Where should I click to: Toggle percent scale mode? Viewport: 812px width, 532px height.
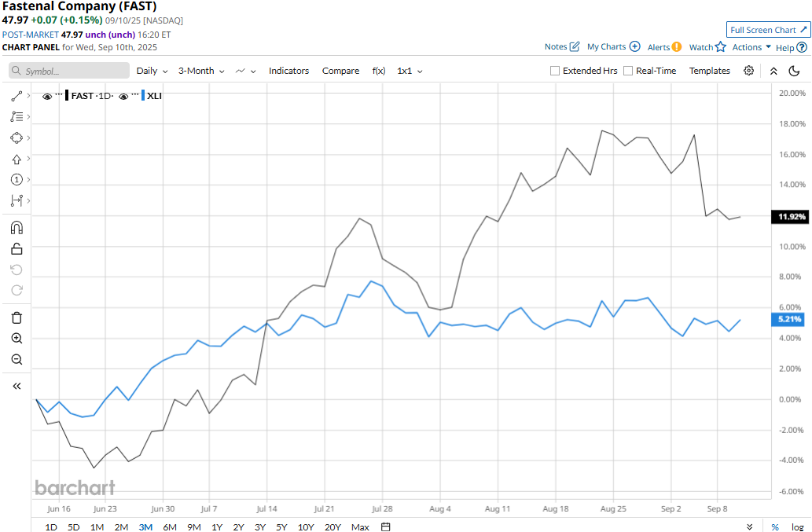click(x=775, y=526)
